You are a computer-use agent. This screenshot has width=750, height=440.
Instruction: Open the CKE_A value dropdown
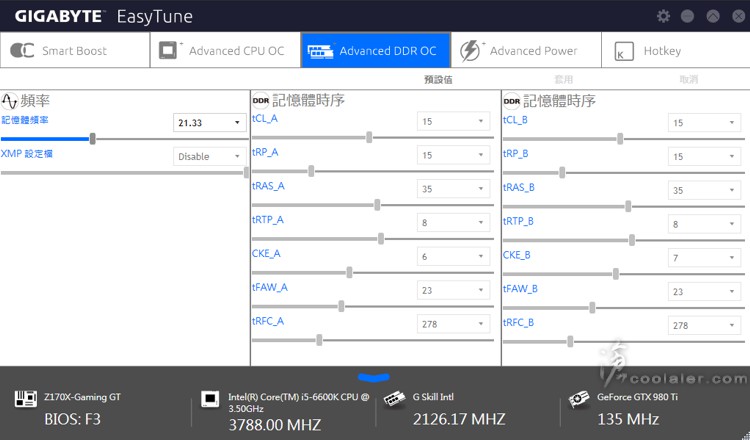(x=453, y=256)
